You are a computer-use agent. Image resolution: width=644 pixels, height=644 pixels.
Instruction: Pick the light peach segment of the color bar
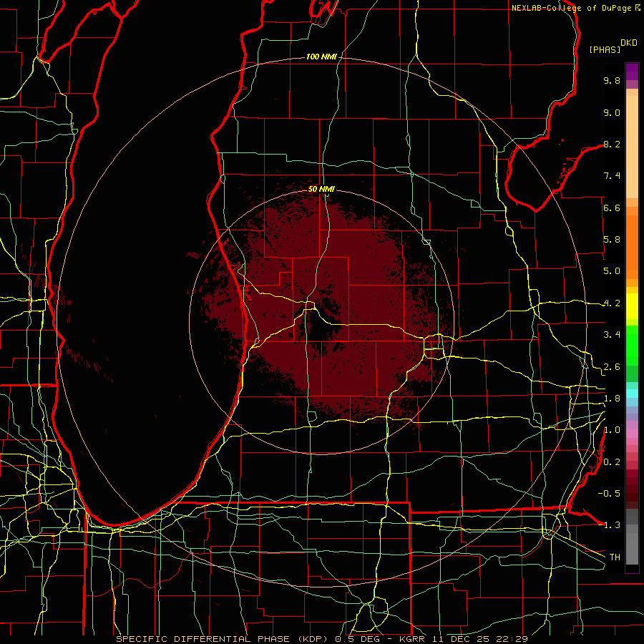pos(632,147)
